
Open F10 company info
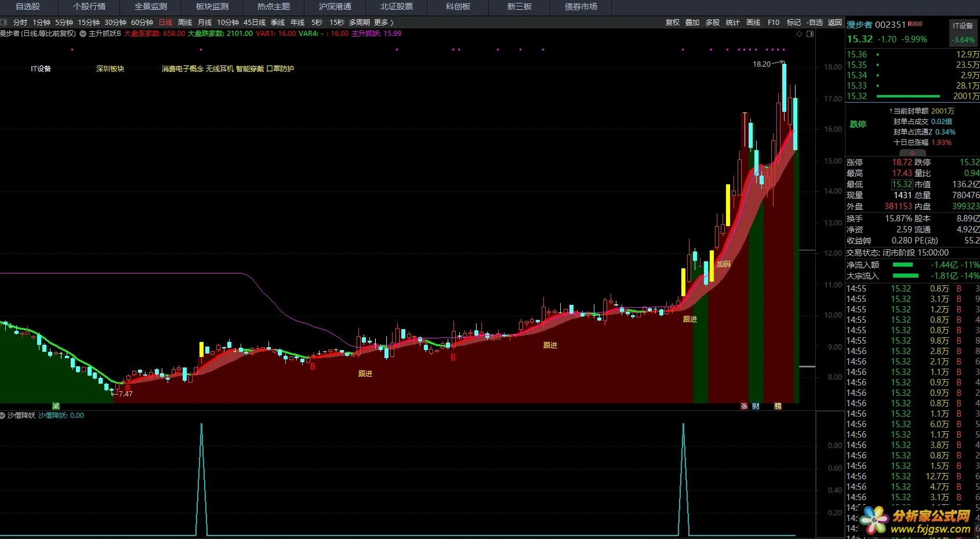tap(774, 23)
